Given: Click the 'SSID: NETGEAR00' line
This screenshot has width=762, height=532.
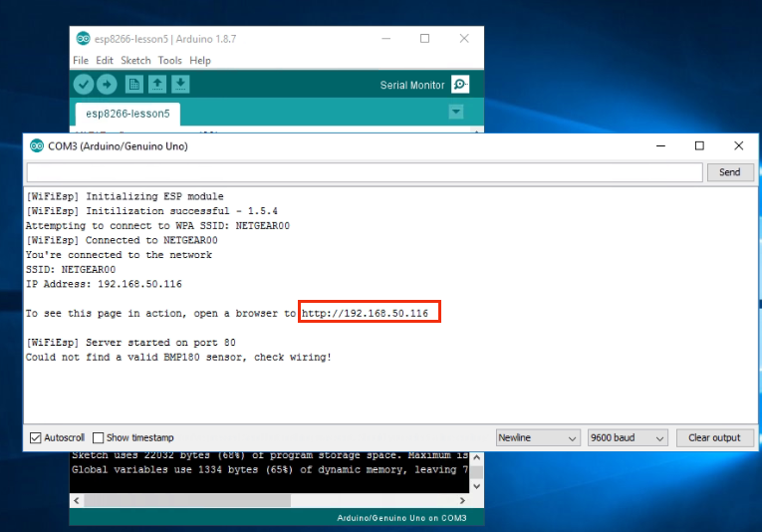Looking at the screenshot, I should click(71, 270).
